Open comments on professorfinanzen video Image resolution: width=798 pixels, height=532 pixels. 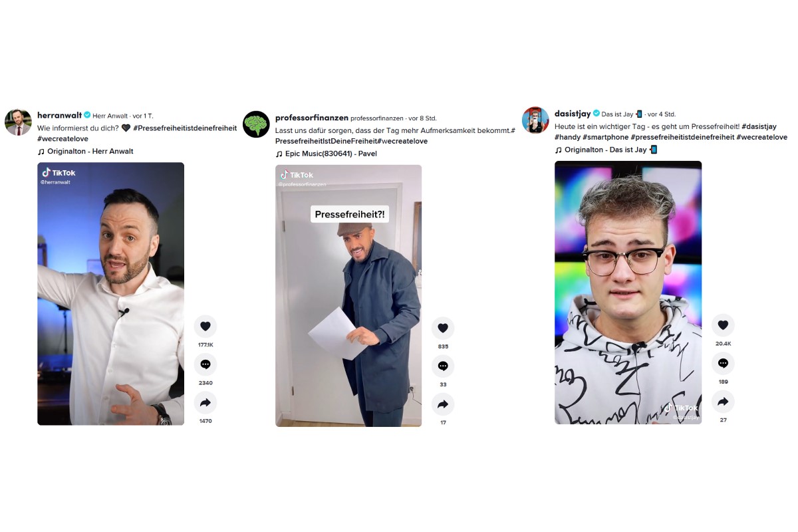pos(443,366)
